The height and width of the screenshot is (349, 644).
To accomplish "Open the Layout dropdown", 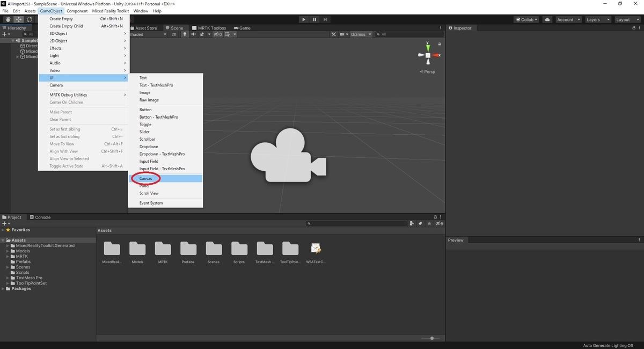I will tap(627, 19).
